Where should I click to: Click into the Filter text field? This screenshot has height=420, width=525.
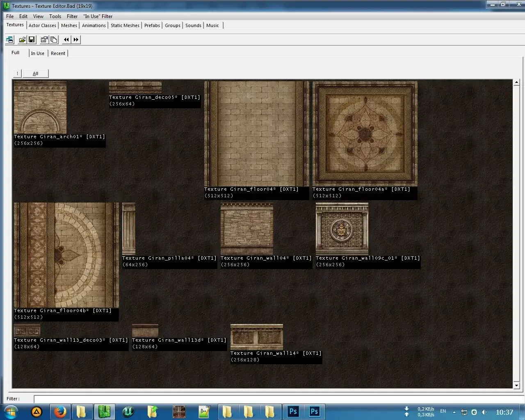[x=279, y=399]
